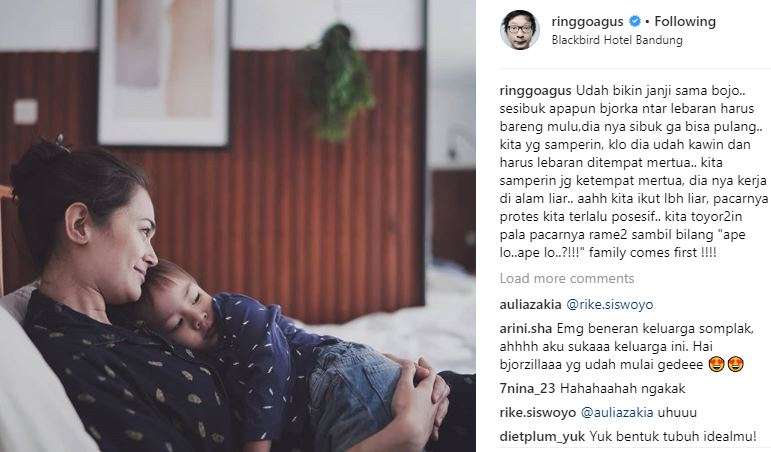Open auliazakia commenter profile
The image size is (771, 452).
pyautogui.click(x=530, y=304)
